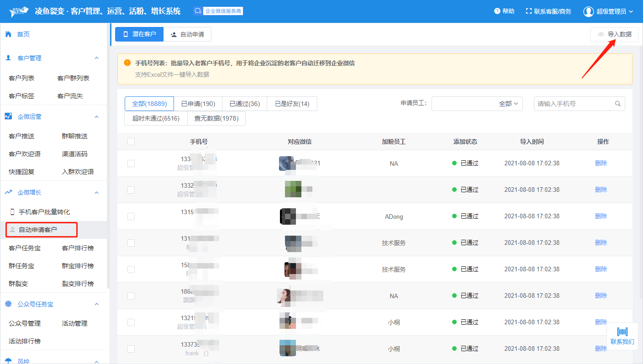The height and width of the screenshot is (364, 643).
Task: Click the phone icon beside 手机客户批量转化
Action: click(12, 212)
